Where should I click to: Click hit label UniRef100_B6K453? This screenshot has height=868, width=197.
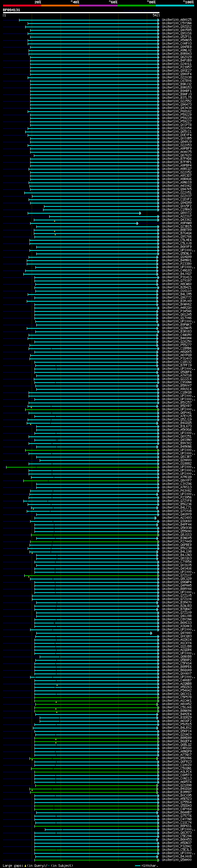[x=177, y=839]
